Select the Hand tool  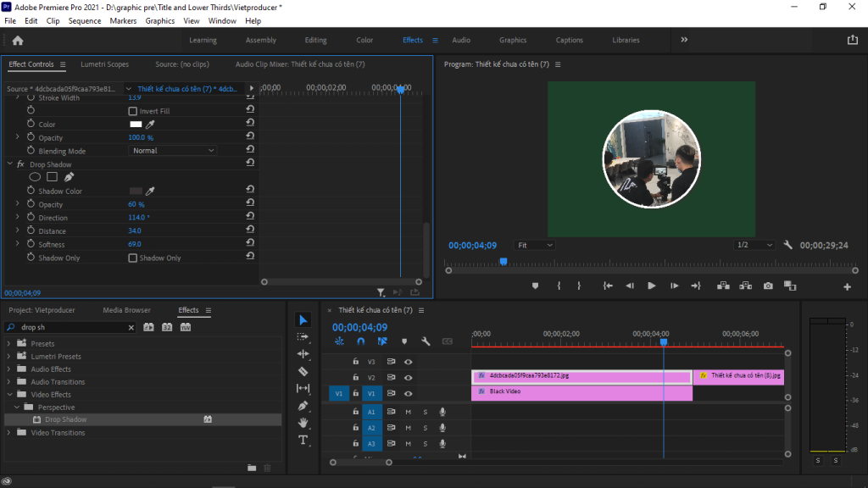click(x=303, y=421)
